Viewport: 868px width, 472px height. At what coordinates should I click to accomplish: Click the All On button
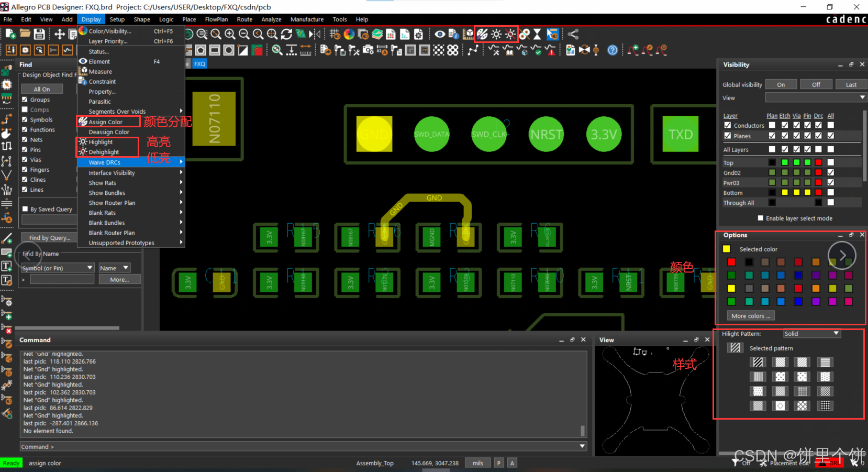42,89
